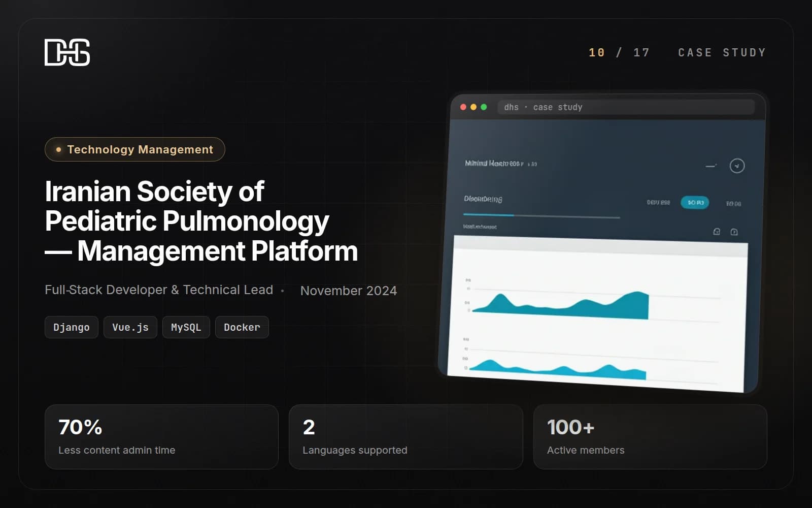The image size is (812, 508).
Task: Select the teal pill tab in the mockup
Action: coord(695,202)
